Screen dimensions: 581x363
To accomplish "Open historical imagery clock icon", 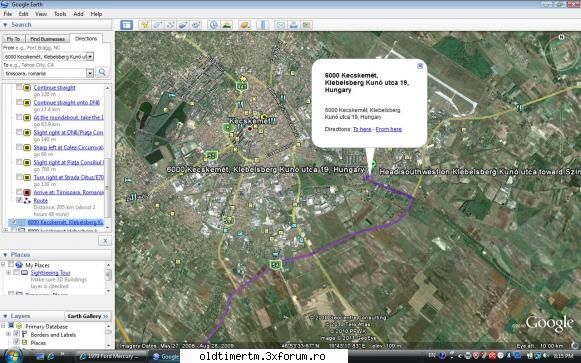I will (x=213, y=25).
